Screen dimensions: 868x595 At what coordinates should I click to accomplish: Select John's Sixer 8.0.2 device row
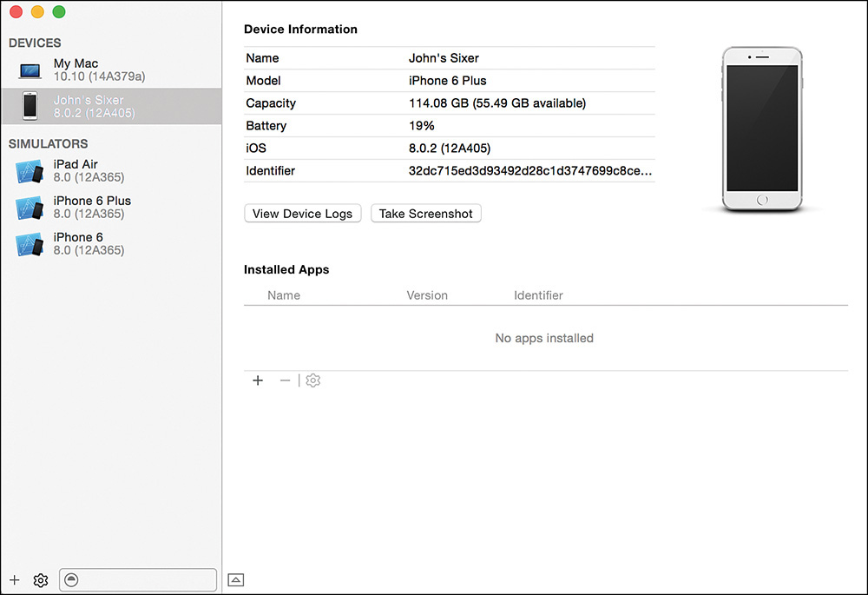[111, 106]
